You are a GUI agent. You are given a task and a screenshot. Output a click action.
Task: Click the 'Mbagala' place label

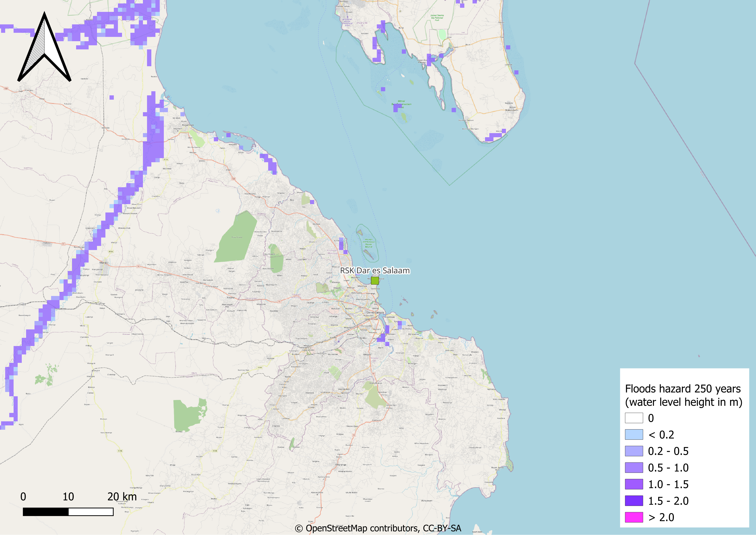367,354
